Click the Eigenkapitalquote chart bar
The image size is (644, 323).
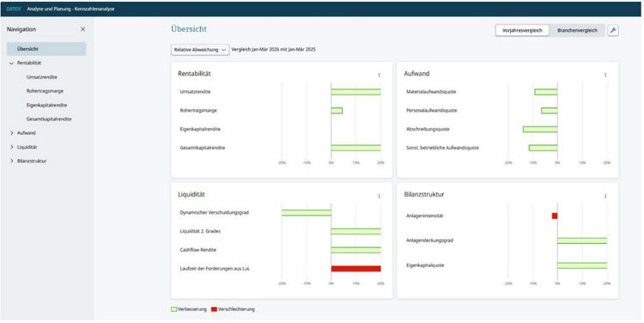[582, 265]
